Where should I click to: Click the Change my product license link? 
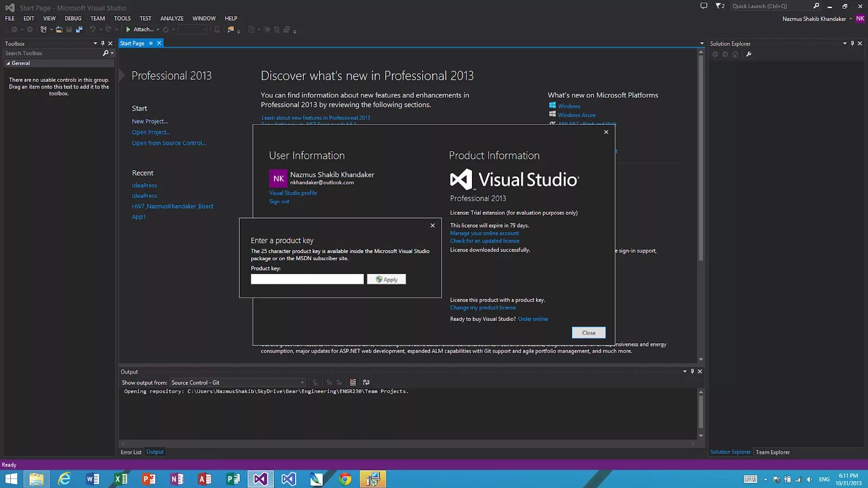483,308
